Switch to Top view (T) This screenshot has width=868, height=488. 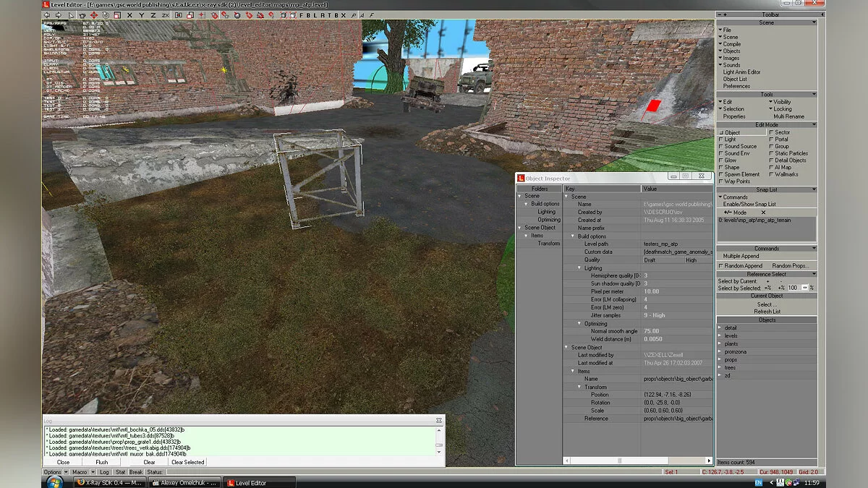point(329,14)
